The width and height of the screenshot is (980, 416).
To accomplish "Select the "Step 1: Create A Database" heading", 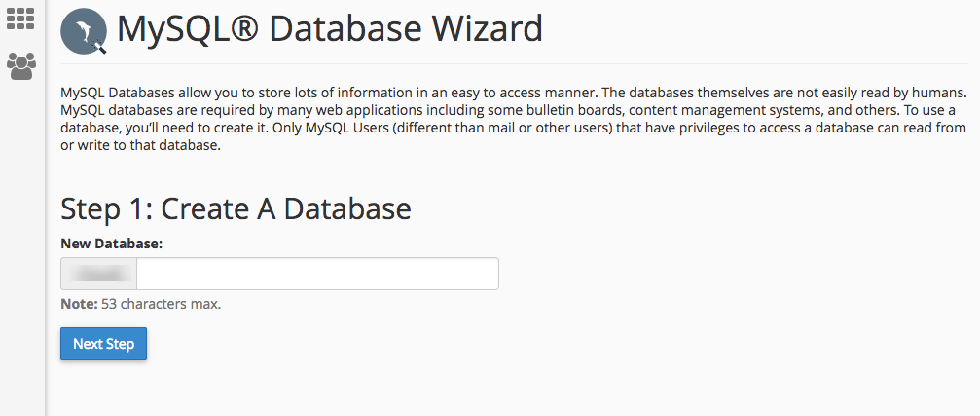I will click(236, 208).
